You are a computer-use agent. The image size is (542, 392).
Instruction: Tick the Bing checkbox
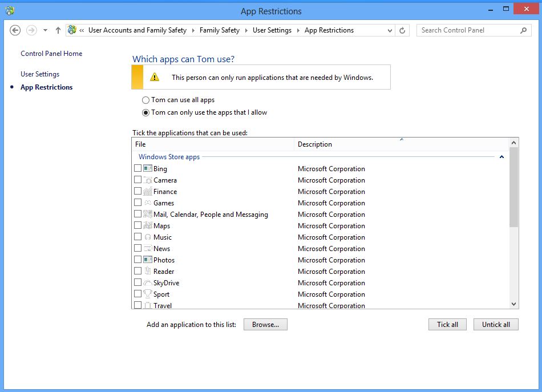tap(137, 168)
